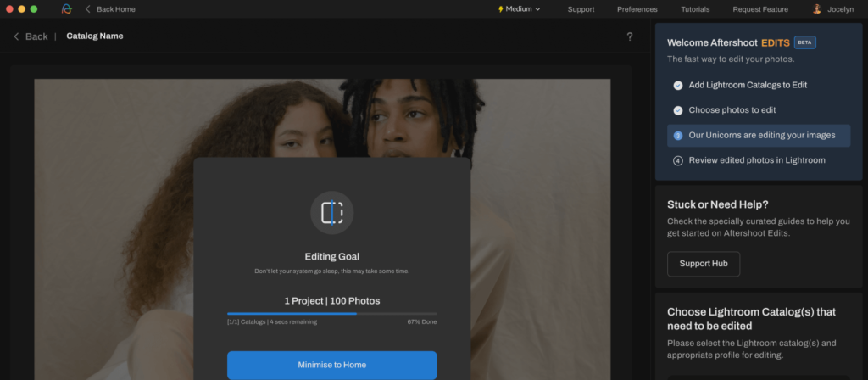Click the macOS yellow minimize button
Image resolution: width=868 pixels, height=380 pixels.
point(21,8)
